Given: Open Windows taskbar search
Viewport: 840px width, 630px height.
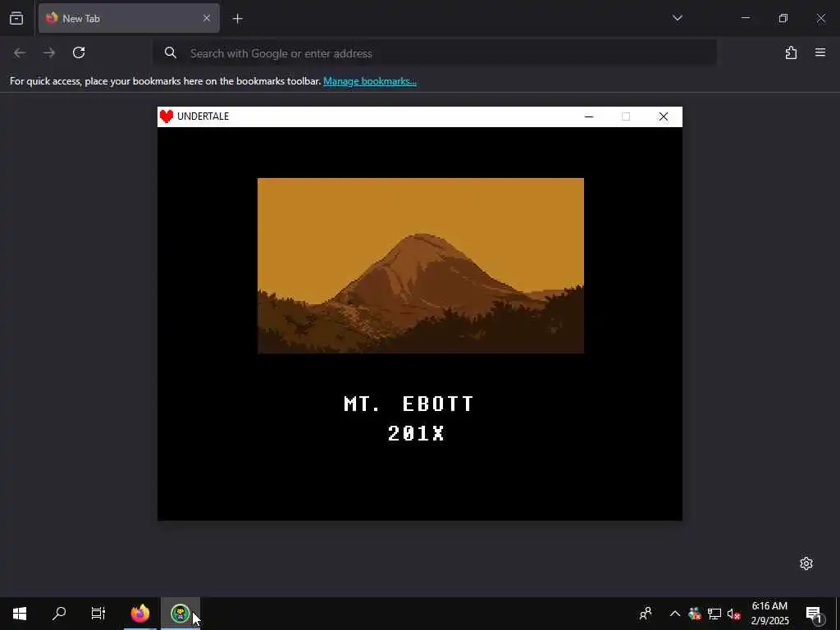Looking at the screenshot, I should [x=59, y=614].
